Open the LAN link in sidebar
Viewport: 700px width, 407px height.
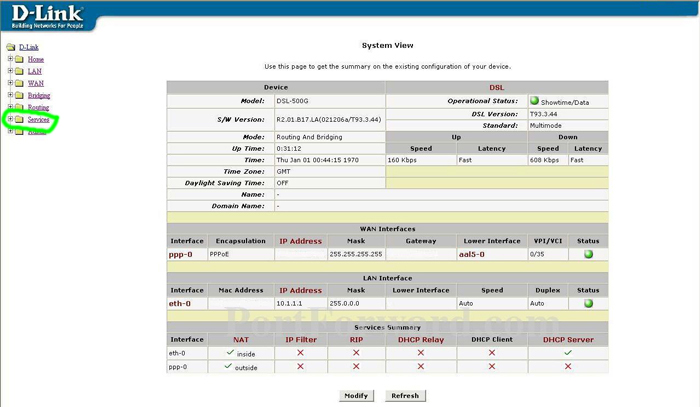point(34,71)
